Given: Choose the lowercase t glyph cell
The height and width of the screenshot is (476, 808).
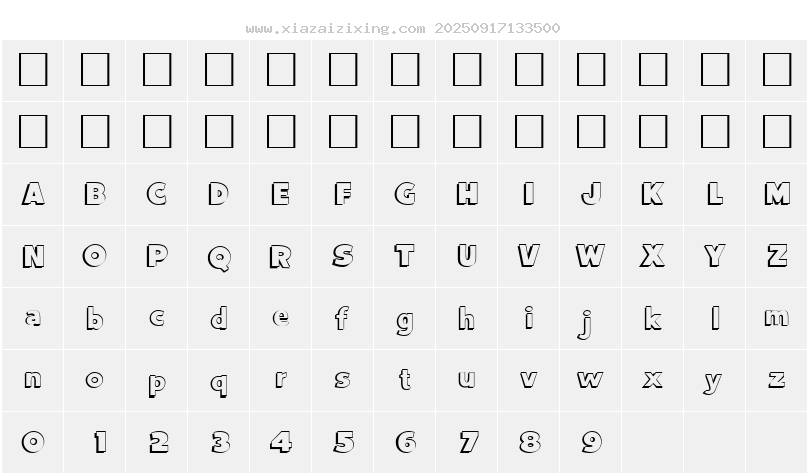Looking at the screenshot, I should tap(405, 380).
